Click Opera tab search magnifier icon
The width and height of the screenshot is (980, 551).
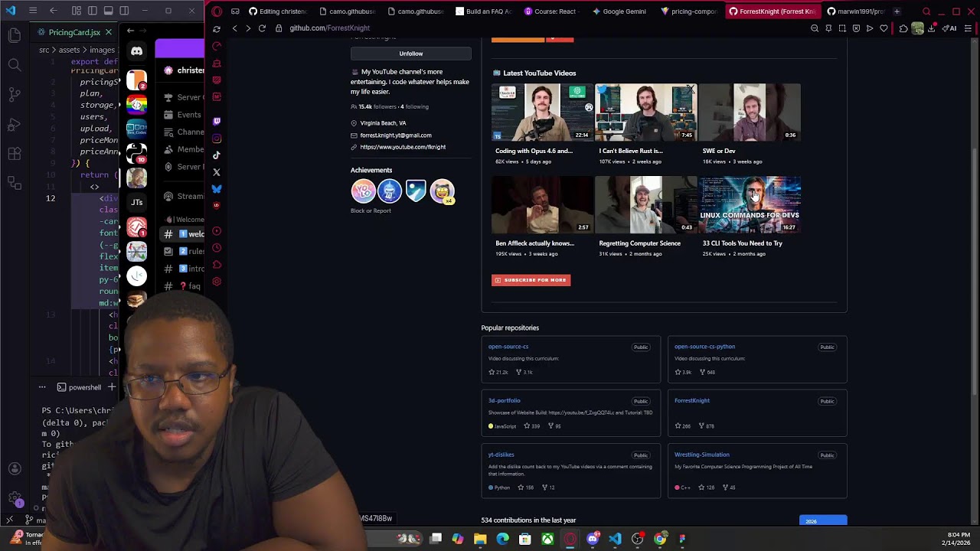click(x=926, y=11)
